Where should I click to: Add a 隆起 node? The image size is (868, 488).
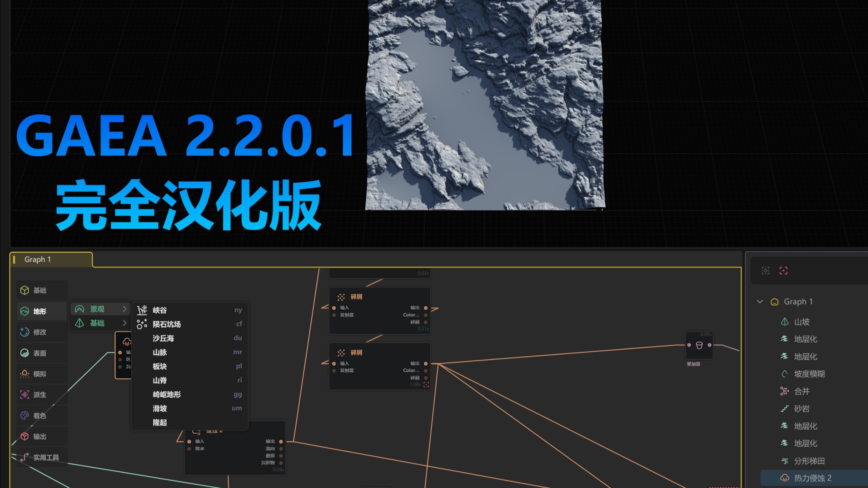(x=190, y=423)
